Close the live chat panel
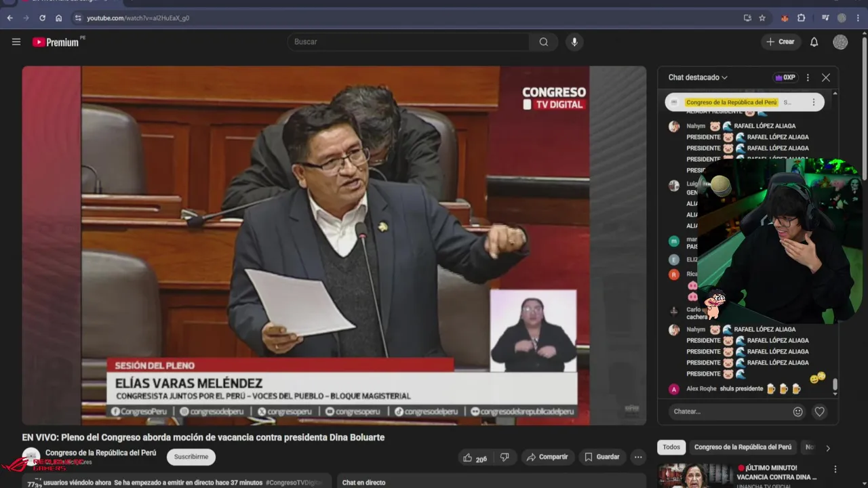The image size is (868, 488). point(826,77)
